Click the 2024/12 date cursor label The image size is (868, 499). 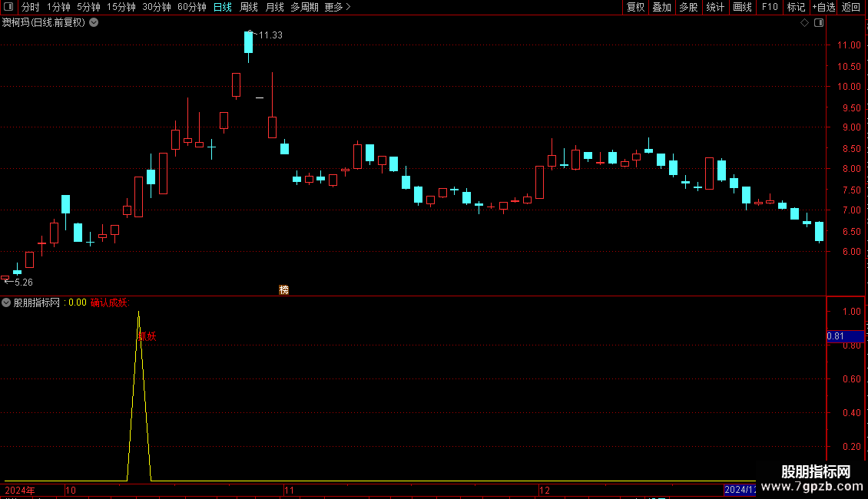pyautogui.click(x=740, y=490)
